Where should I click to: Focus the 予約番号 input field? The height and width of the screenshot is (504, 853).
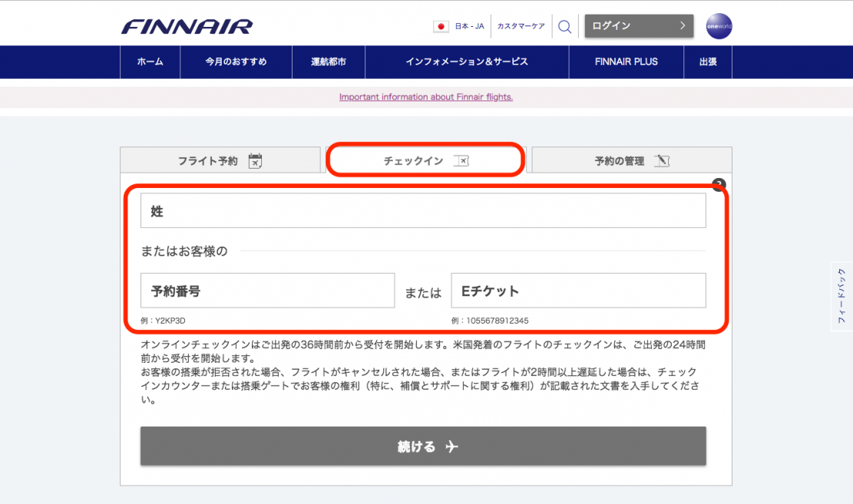(x=268, y=290)
